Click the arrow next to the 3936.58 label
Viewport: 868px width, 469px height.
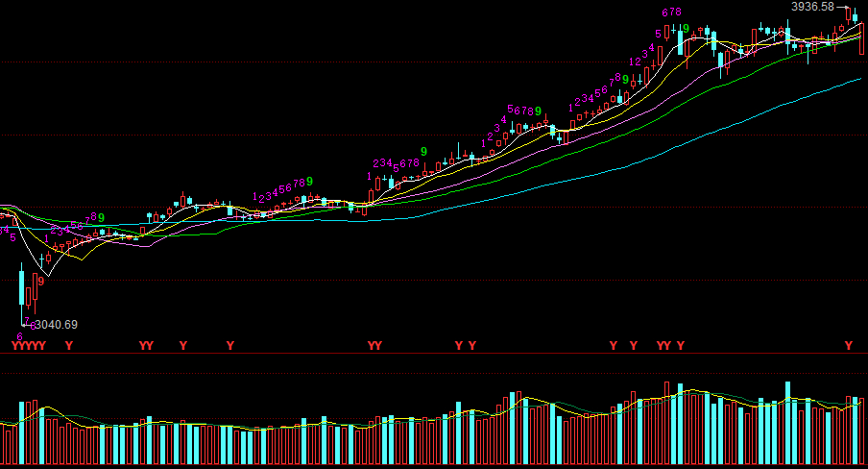coord(842,8)
